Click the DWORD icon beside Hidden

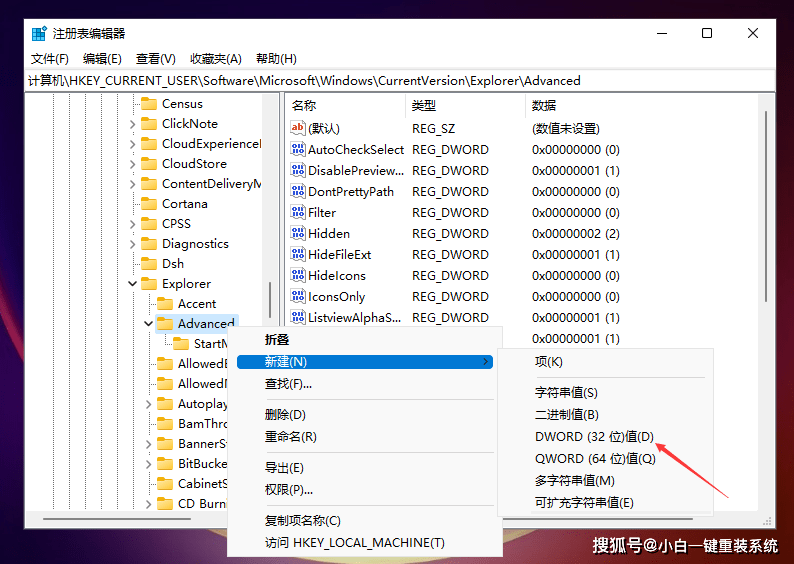[298, 233]
